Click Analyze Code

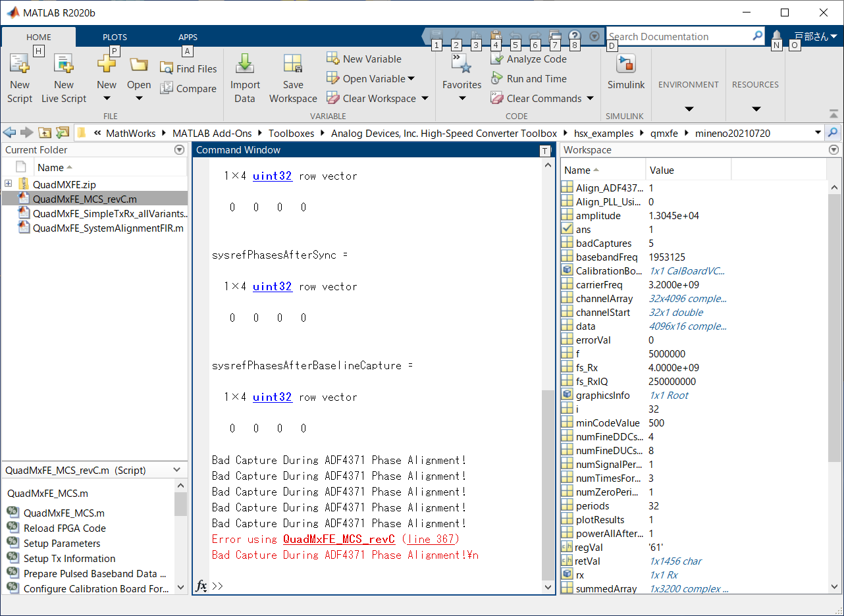pyautogui.click(x=529, y=59)
